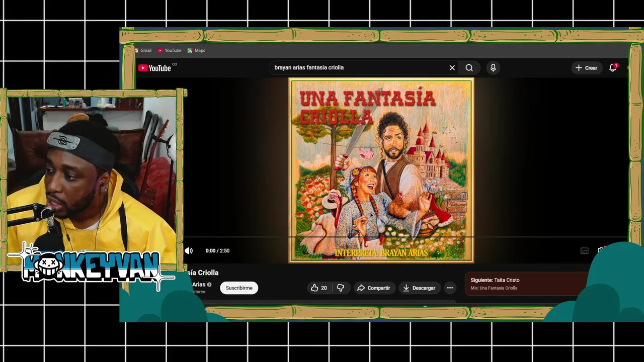Open the notifications bell
Viewport: 644px width, 362px height.
click(x=613, y=67)
